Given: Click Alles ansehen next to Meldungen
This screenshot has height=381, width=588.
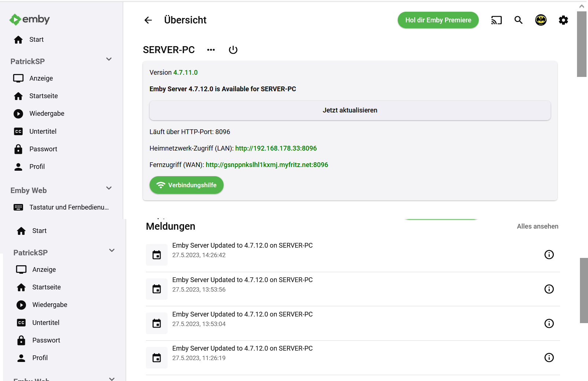Looking at the screenshot, I should pyautogui.click(x=537, y=226).
